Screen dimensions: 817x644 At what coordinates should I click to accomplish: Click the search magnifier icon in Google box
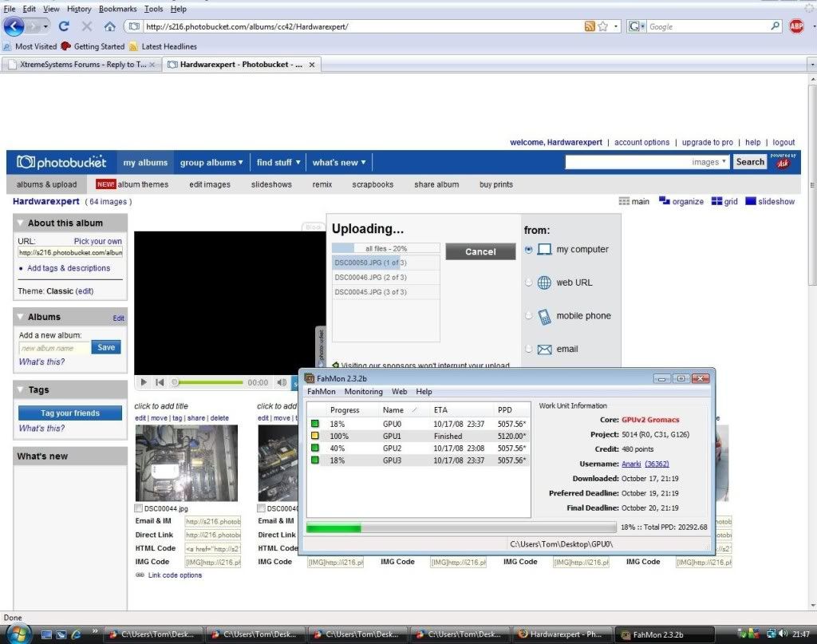775,26
